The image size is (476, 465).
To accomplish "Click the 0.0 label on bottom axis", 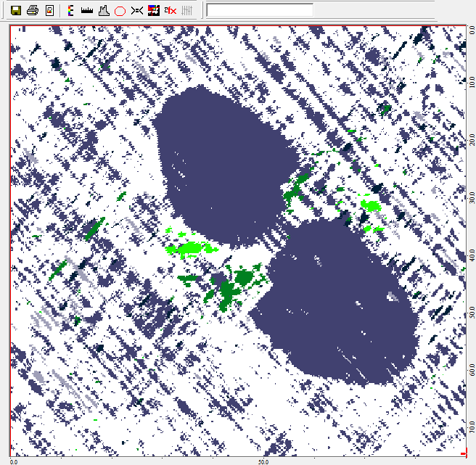I will click(15, 461).
